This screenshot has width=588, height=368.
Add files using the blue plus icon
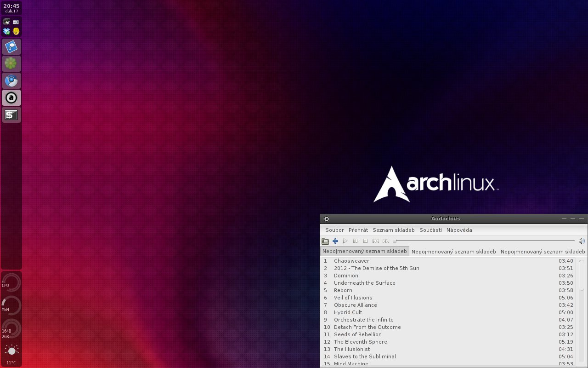pyautogui.click(x=335, y=241)
